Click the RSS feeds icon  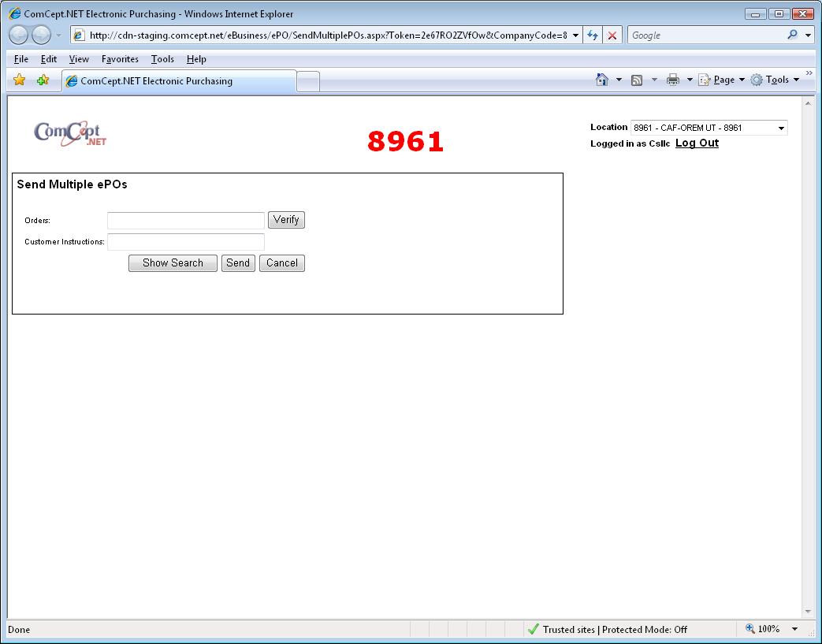tap(637, 80)
